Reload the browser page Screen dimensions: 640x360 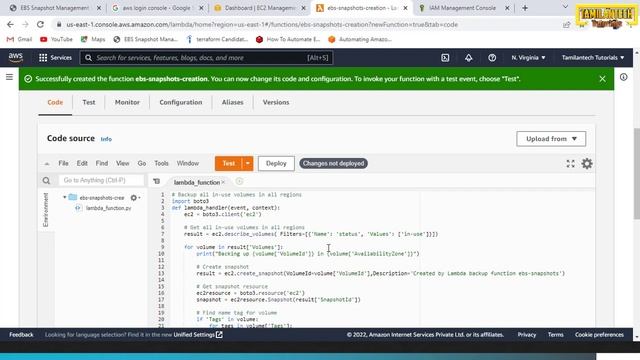point(40,24)
